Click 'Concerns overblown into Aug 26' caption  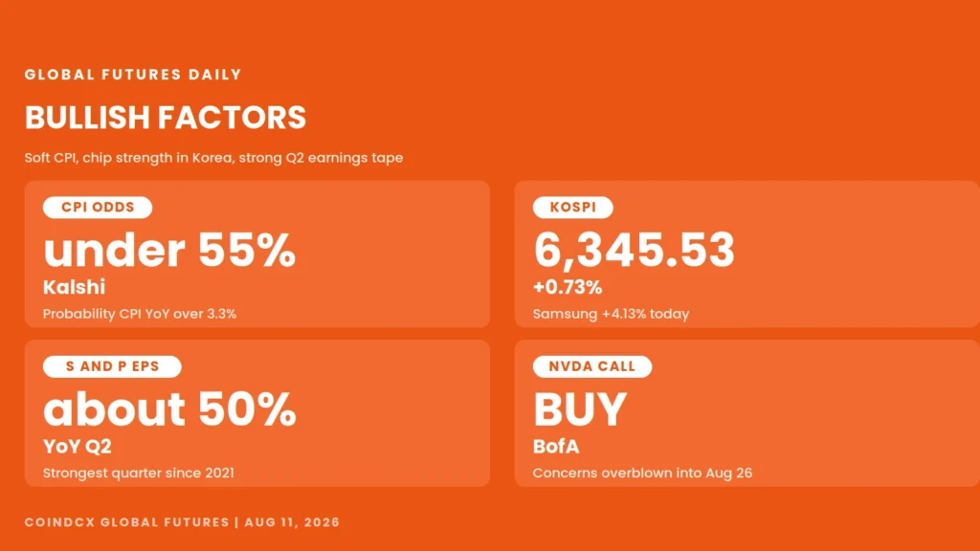(x=642, y=474)
